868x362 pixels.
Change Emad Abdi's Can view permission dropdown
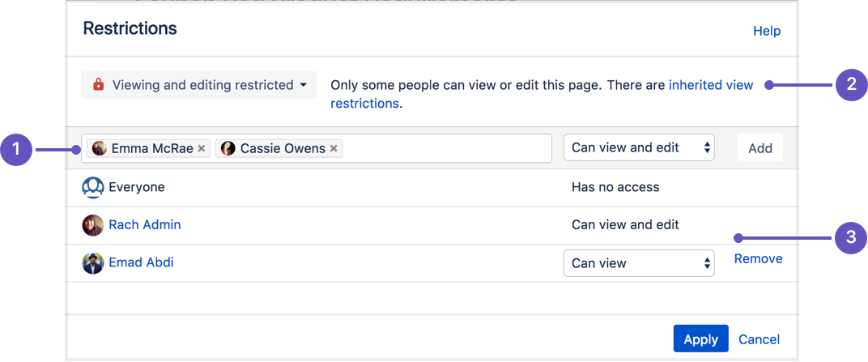click(x=639, y=262)
